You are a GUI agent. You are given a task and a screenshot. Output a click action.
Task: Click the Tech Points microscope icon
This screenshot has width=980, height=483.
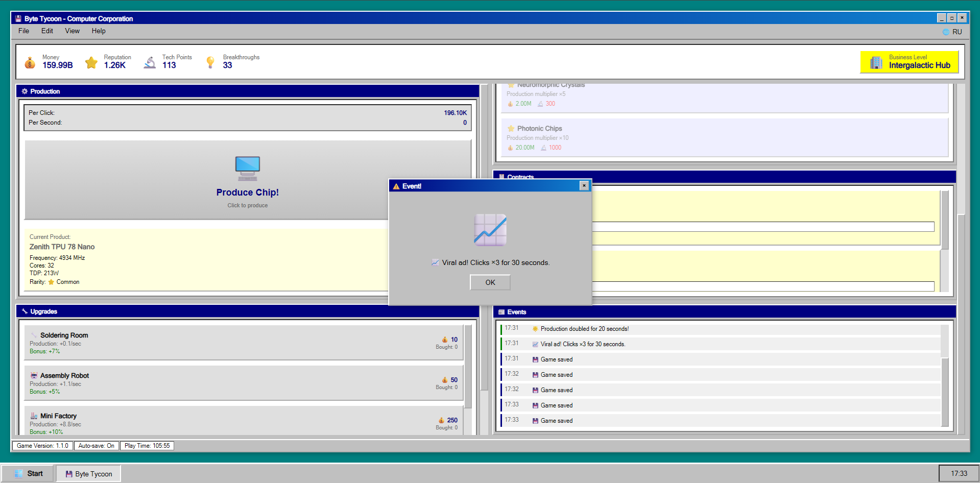(150, 62)
